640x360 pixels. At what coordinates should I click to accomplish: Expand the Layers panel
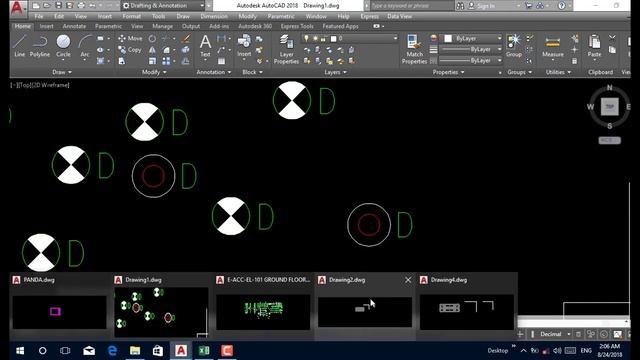pos(336,72)
